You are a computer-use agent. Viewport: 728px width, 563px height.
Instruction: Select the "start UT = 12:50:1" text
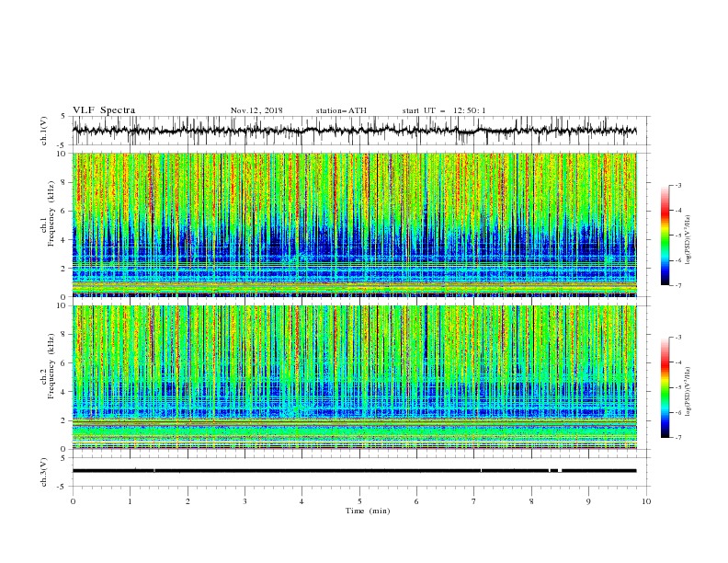pyautogui.click(x=444, y=110)
